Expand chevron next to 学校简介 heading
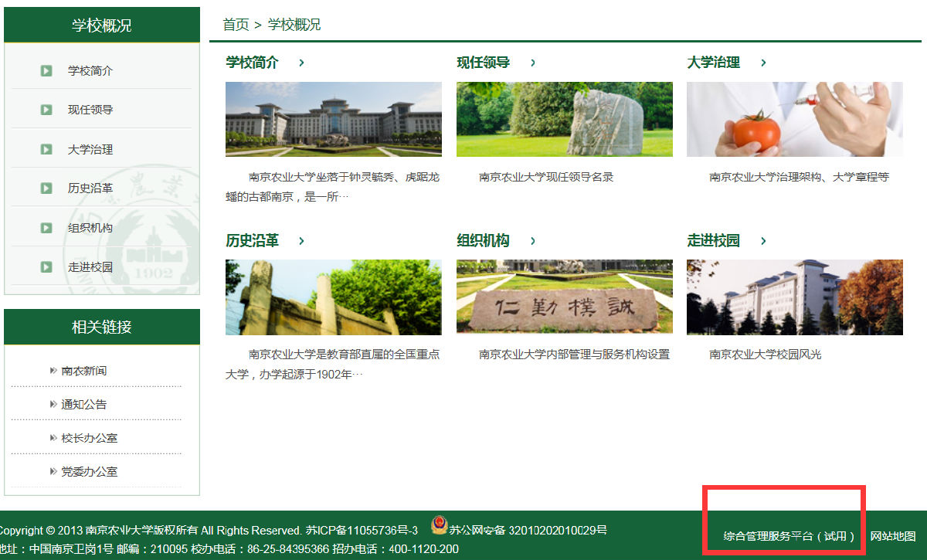This screenshot has width=927, height=560. pos(301,63)
